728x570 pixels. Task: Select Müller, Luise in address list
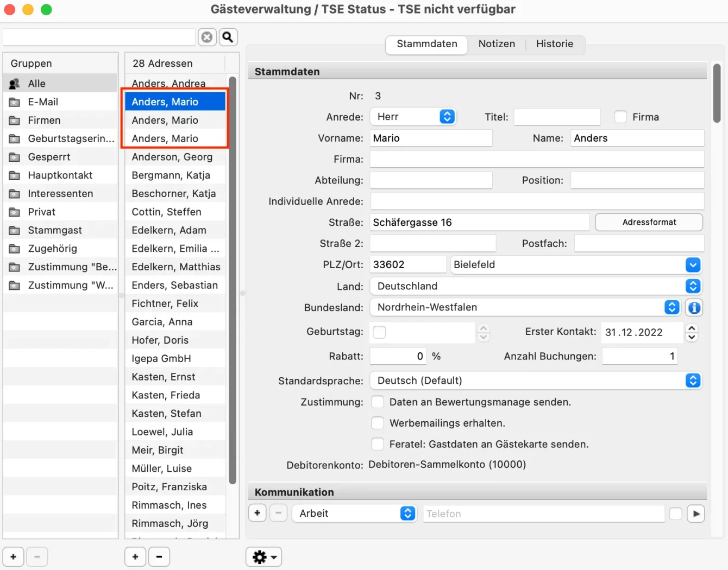point(175,468)
